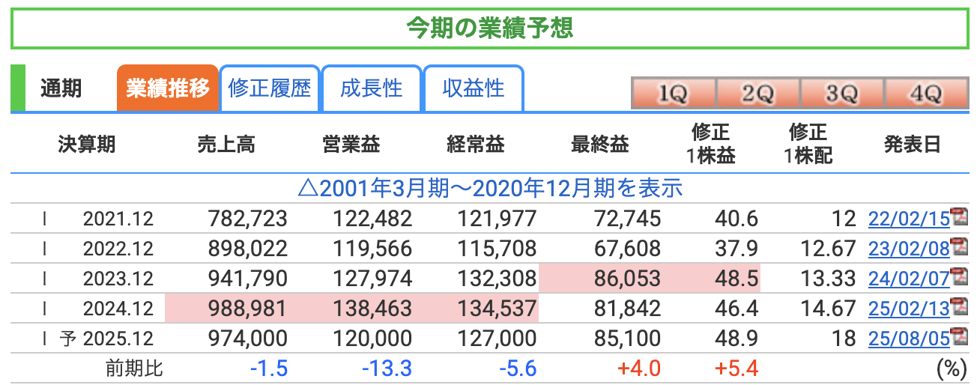Switch to 修正履歴 tab
This screenshot has width=980, height=385.
pos(270,88)
